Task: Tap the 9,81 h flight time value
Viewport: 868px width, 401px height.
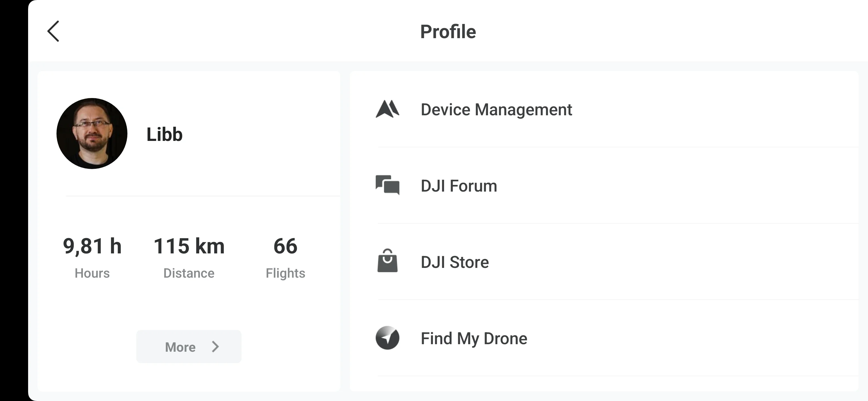Action: pos(92,246)
